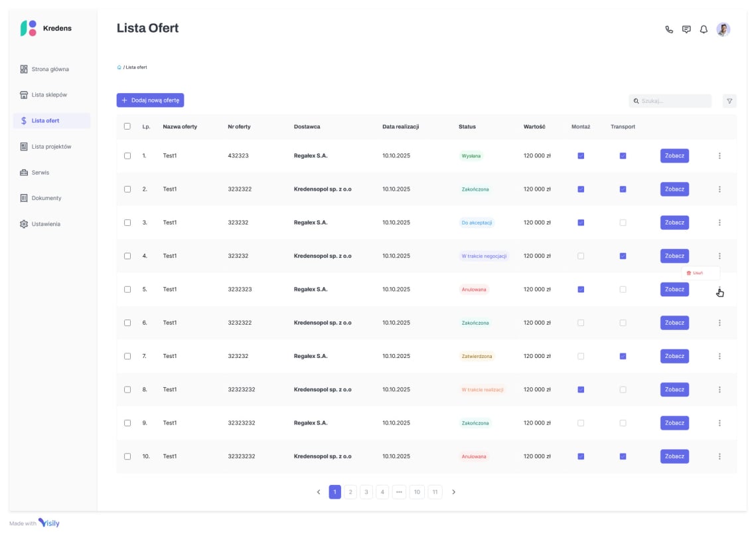Open the notifications bell
756x536 pixels.
pyautogui.click(x=704, y=29)
